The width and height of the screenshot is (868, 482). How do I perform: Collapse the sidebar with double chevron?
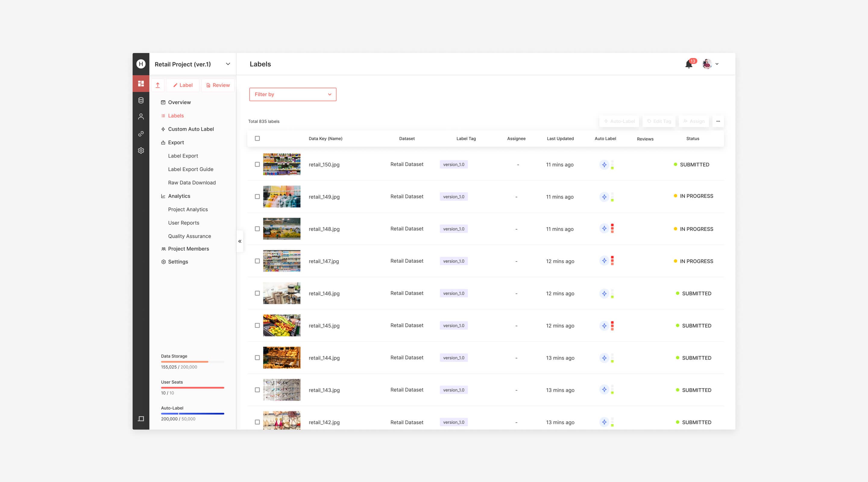coord(240,241)
